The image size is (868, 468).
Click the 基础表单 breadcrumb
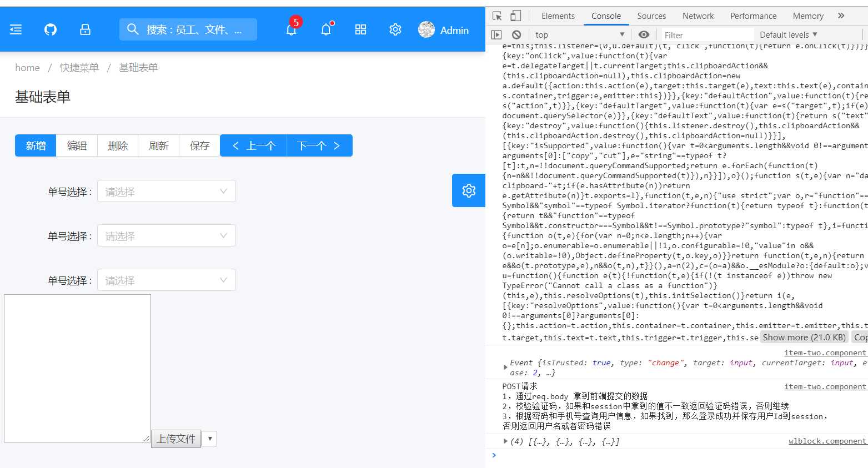[x=138, y=68]
